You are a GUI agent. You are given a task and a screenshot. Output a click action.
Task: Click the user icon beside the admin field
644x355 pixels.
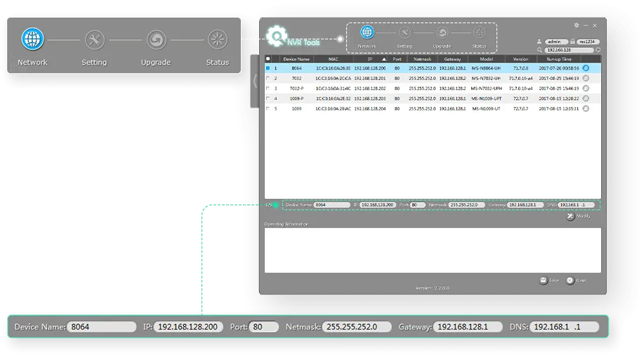(x=539, y=41)
